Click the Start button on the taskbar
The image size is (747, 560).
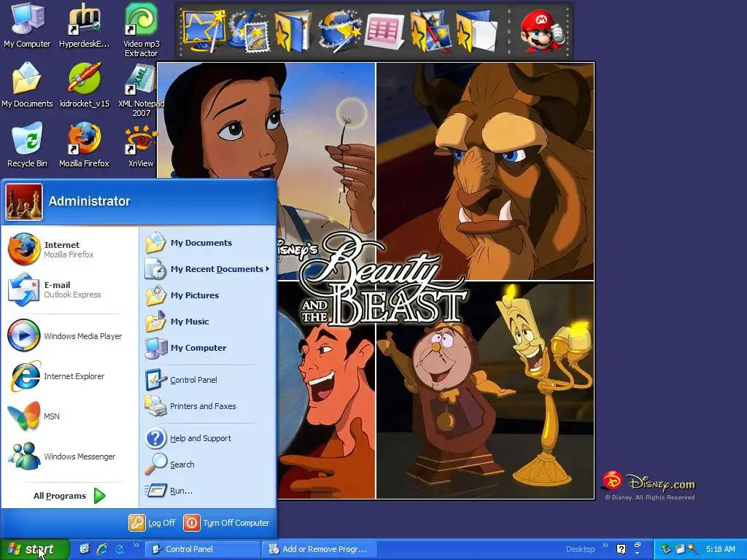(35, 549)
